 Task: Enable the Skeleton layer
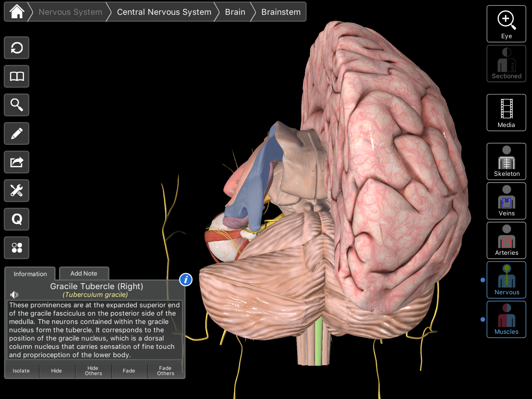coord(506,162)
